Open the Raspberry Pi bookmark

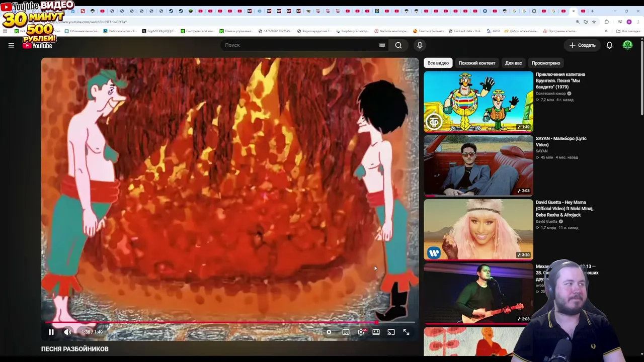point(352,31)
